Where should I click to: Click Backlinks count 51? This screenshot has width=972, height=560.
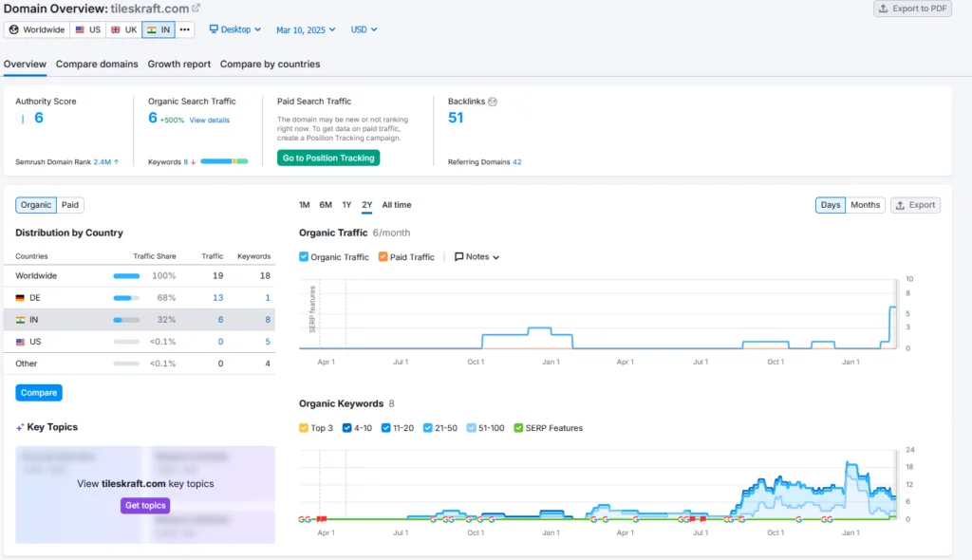click(x=456, y=118)
